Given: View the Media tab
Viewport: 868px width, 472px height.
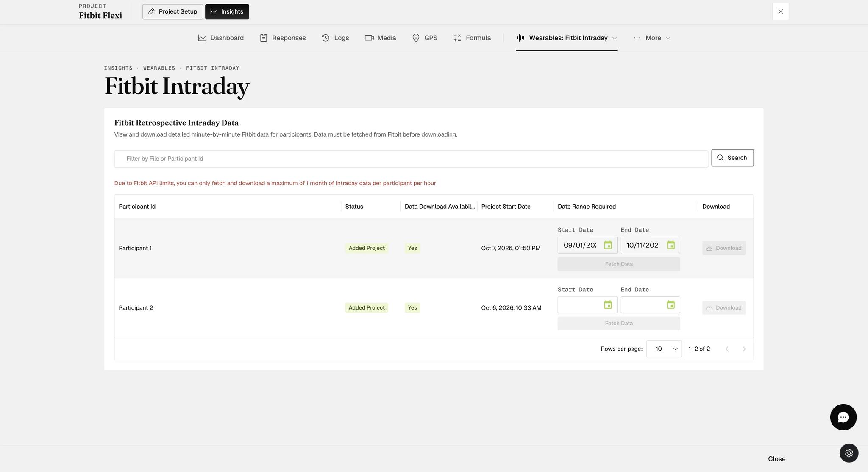Looking at the screenshot, I should (380, 38).
